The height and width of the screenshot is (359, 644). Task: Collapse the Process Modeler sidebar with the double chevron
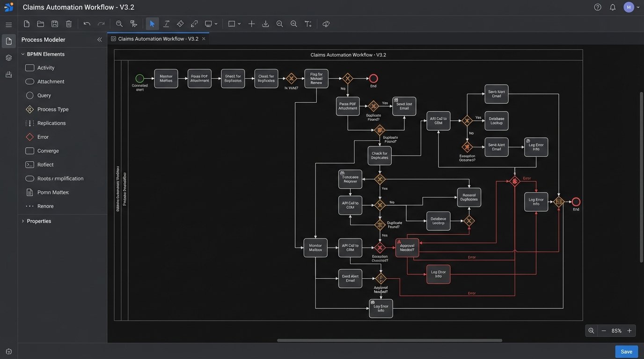(x=99, y=40)
